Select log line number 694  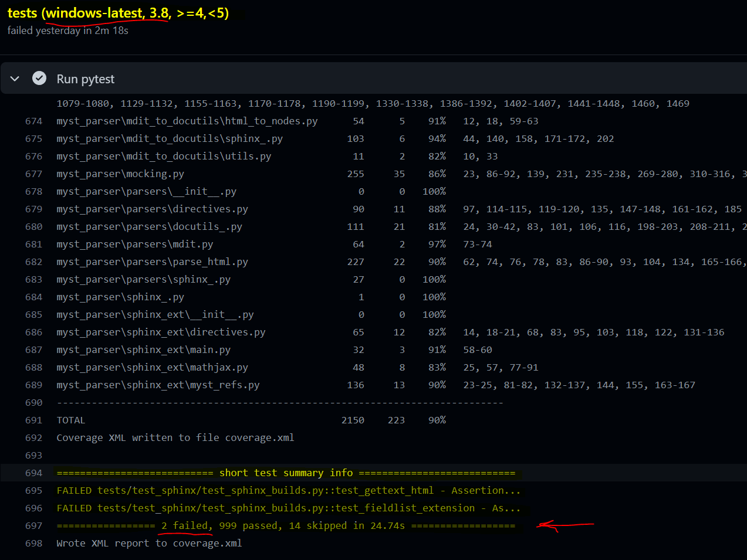coord(34,473)
